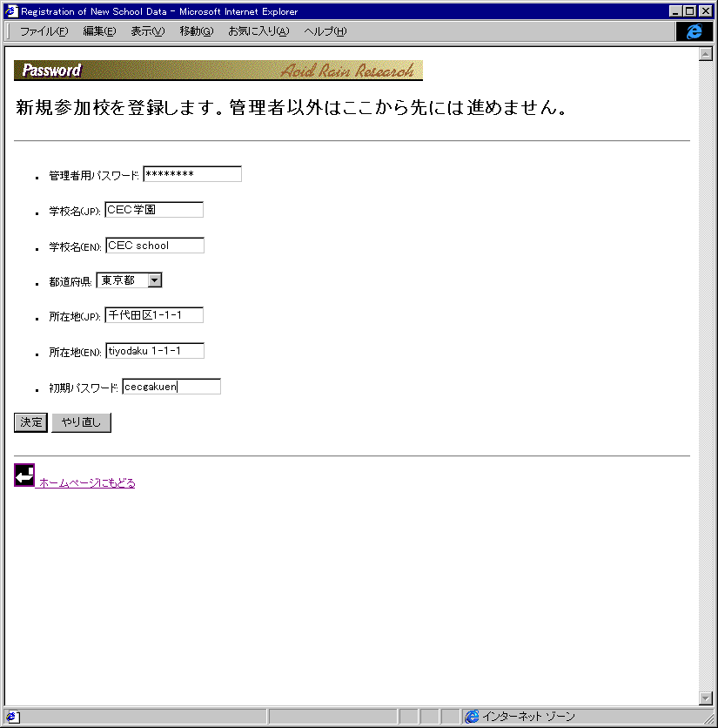
Task: Click the やり直し reset button
Action: 81,422
